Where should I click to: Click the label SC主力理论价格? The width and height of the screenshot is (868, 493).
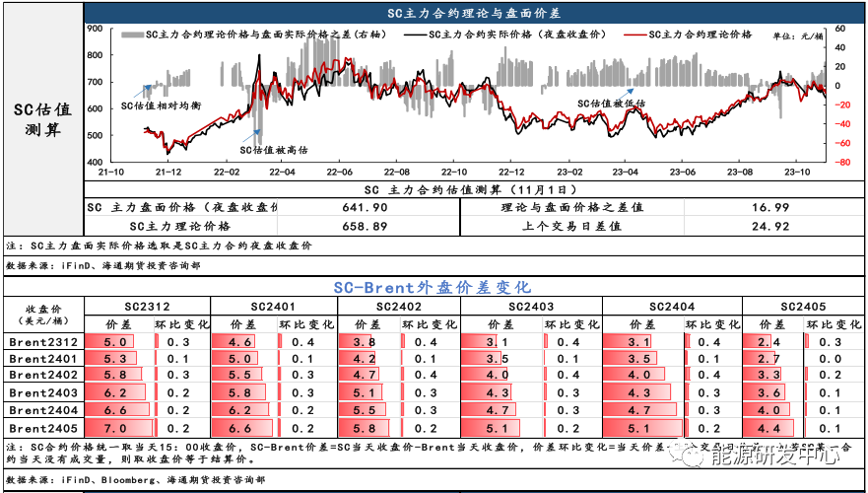[x=180, y=226]
